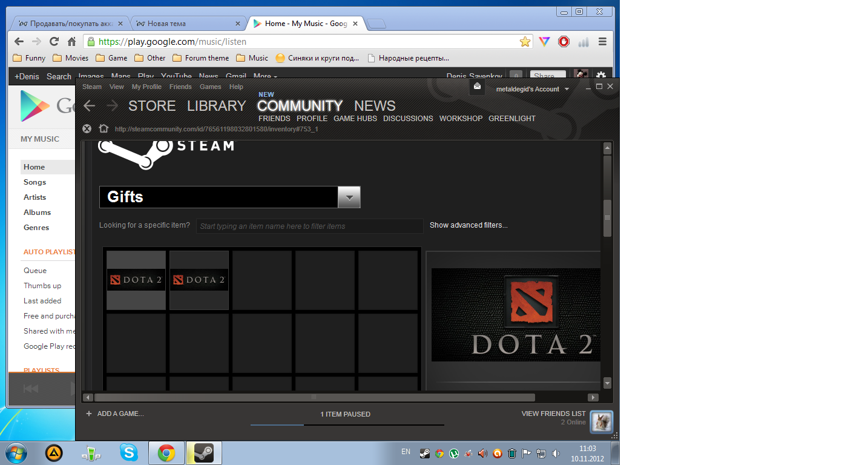Open Google settings gear in Chrome
Image resolution: width=868 pixels, height=465 pixels.
tap(600, 76)
